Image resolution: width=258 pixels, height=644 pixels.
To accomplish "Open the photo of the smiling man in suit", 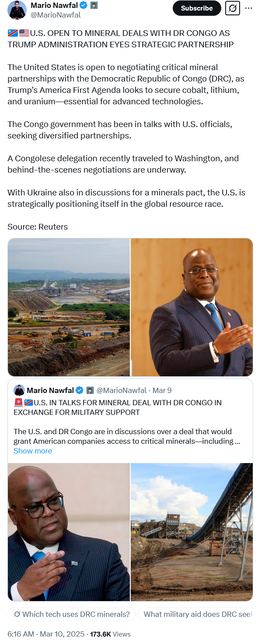I will tap(192, 307).
